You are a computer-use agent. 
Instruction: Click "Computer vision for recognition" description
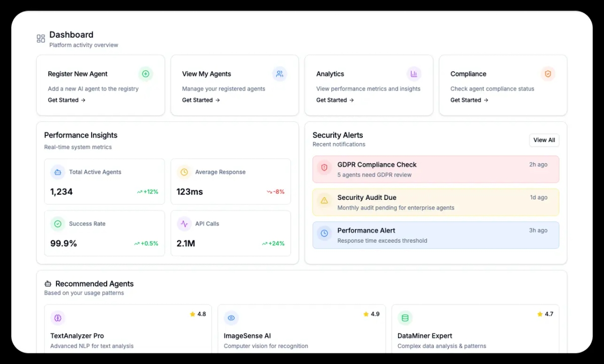(x=266, y=346)
